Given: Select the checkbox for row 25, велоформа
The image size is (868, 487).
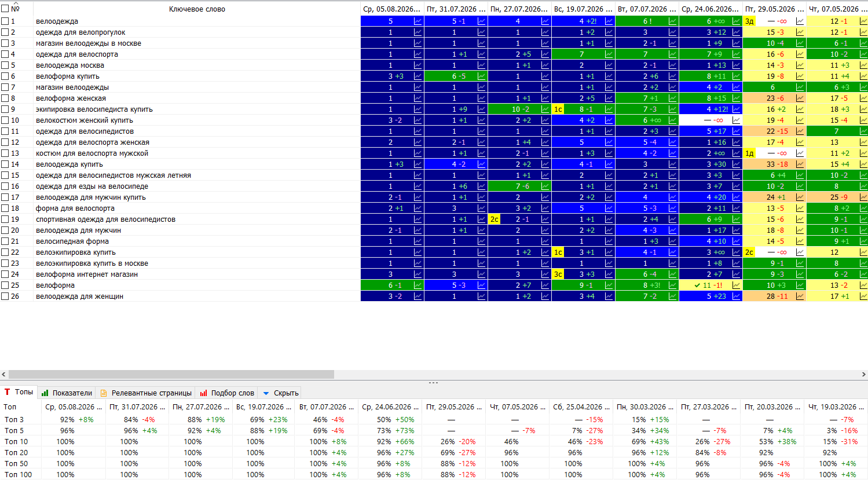Looking at the screenshot, I should [5, 285].
